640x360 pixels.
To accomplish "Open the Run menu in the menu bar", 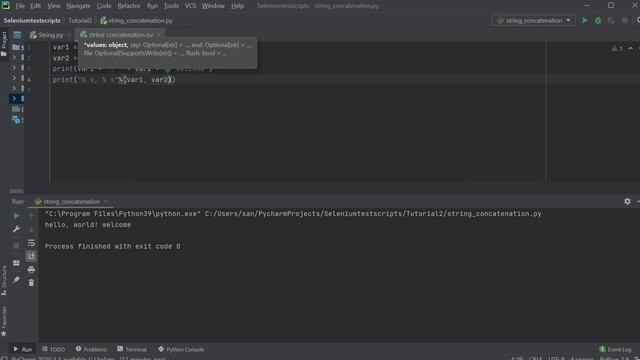I will tap(152, 6).
